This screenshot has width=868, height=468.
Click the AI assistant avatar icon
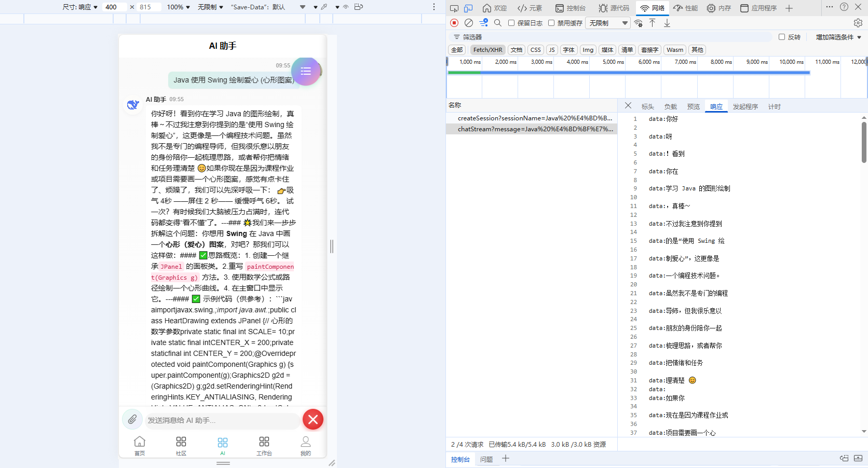click(x=133, y=104)
